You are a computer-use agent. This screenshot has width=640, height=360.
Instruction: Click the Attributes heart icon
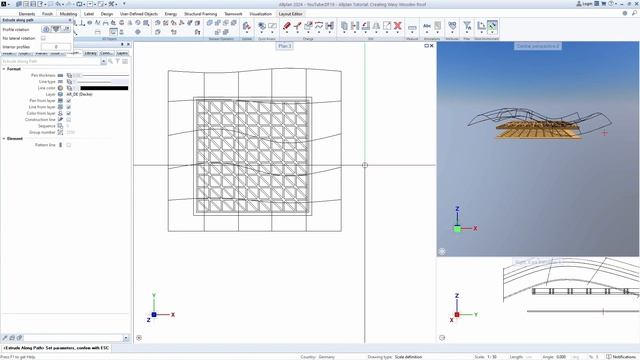[452, 26]
